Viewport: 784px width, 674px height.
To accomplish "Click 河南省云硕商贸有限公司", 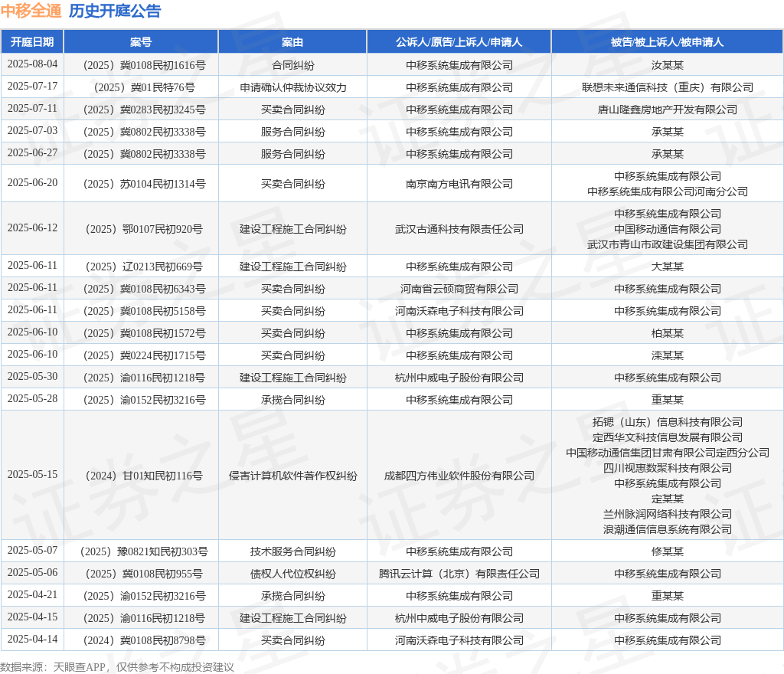I will pyautogui.click(x=459, y=289).
